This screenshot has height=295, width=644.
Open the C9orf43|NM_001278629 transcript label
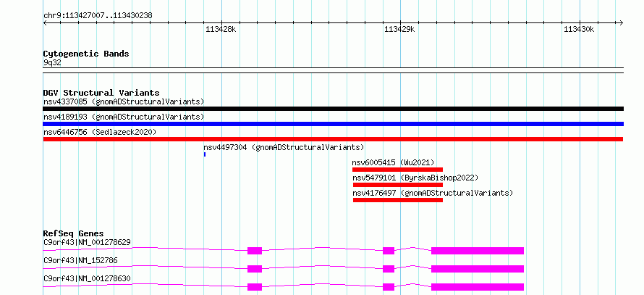87,242
